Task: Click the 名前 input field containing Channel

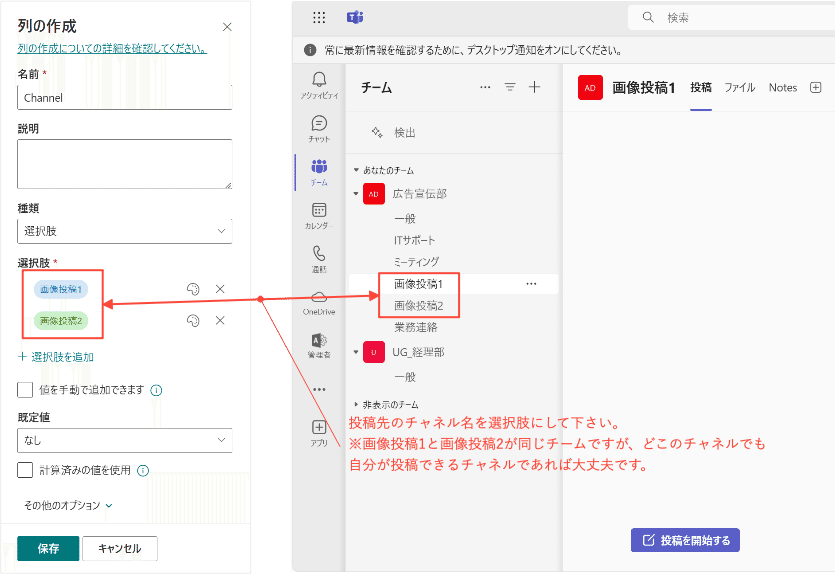Action: pyautogui.click(x=125, y=98)
